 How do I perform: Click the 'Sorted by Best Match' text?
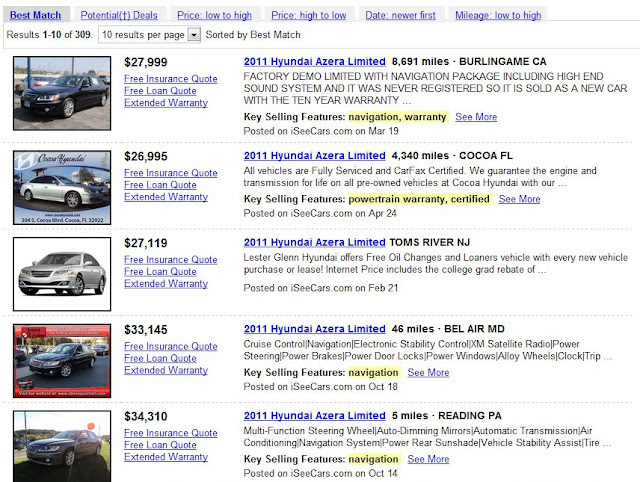[x=253, y=35]
